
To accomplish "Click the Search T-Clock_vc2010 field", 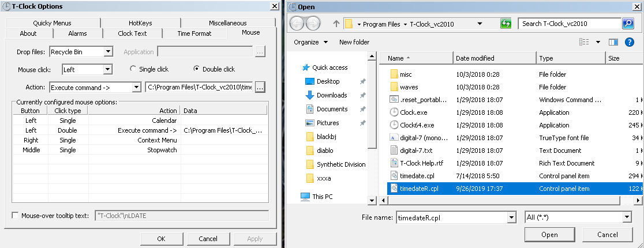I will (x=570, y=24).
